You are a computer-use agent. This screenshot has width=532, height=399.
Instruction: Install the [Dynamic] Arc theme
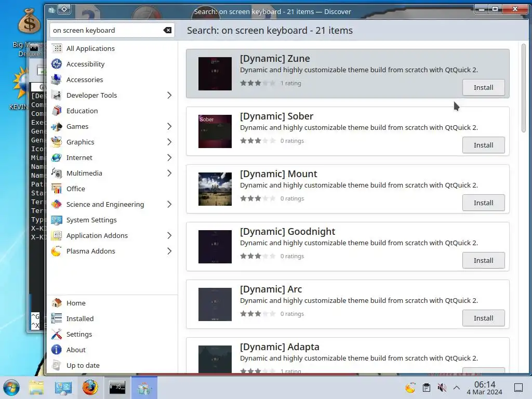point(484,318)
